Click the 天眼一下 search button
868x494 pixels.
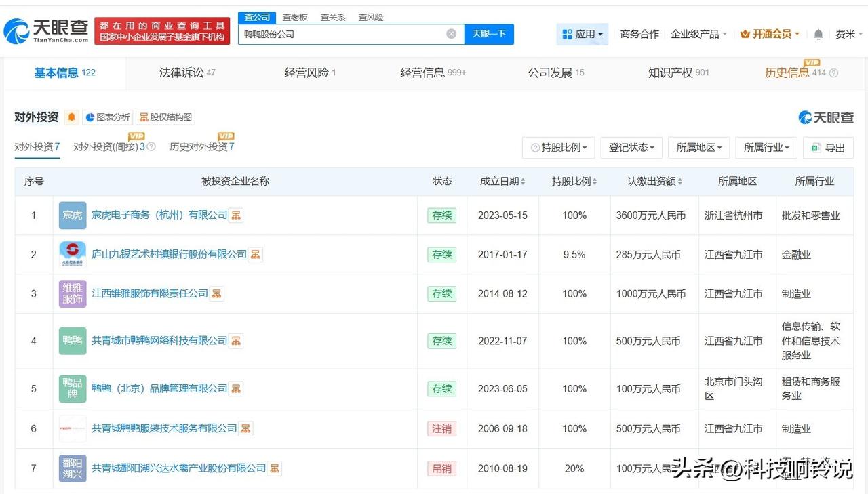(489, 34)
